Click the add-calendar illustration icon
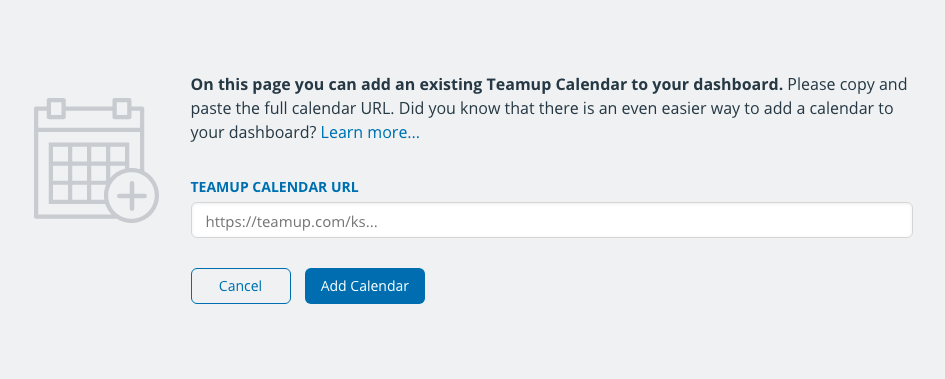 tap(96, 160)
